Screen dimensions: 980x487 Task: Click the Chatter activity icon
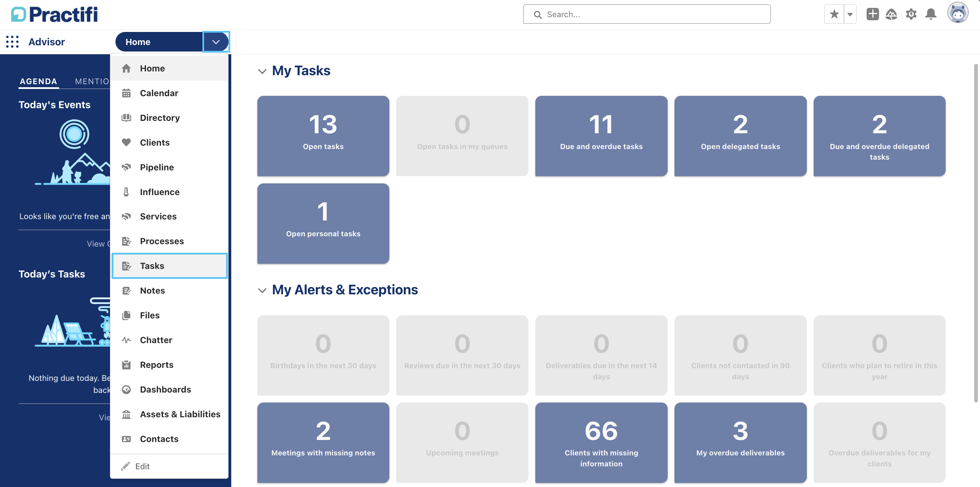127,340
